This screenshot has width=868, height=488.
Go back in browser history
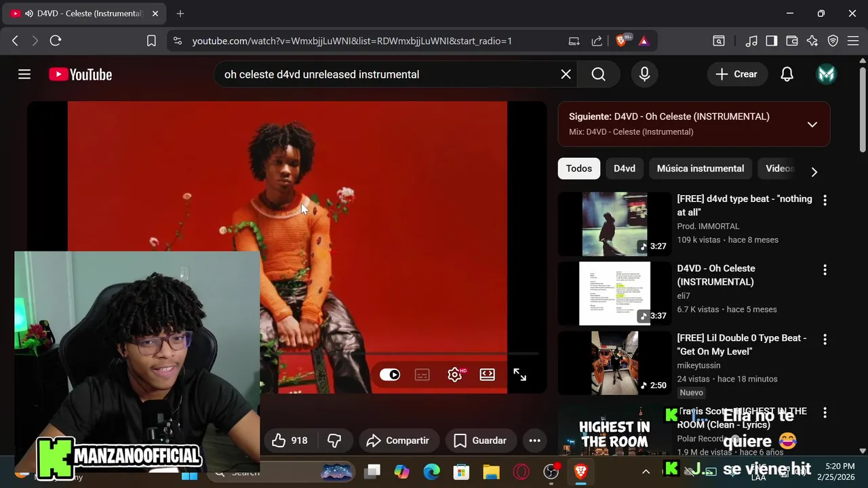point(15,41)
